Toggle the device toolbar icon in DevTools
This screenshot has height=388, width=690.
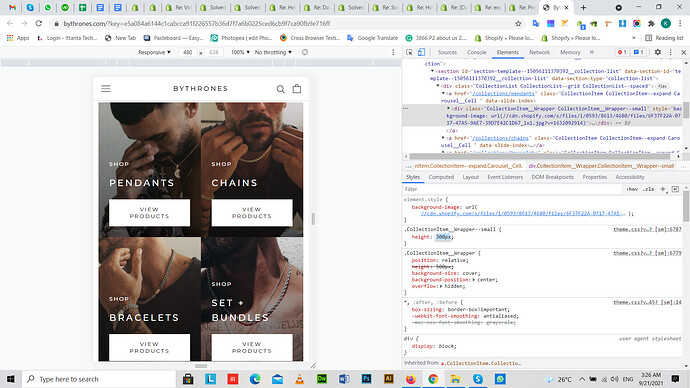point(421,52)
